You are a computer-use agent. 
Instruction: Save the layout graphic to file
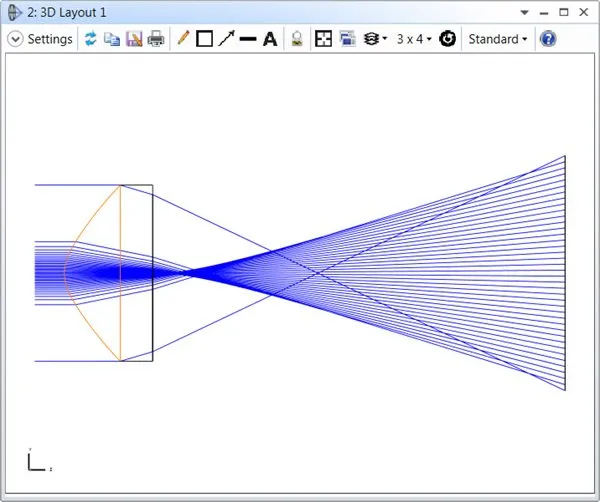pyautogui.click(x=134, y=39)
